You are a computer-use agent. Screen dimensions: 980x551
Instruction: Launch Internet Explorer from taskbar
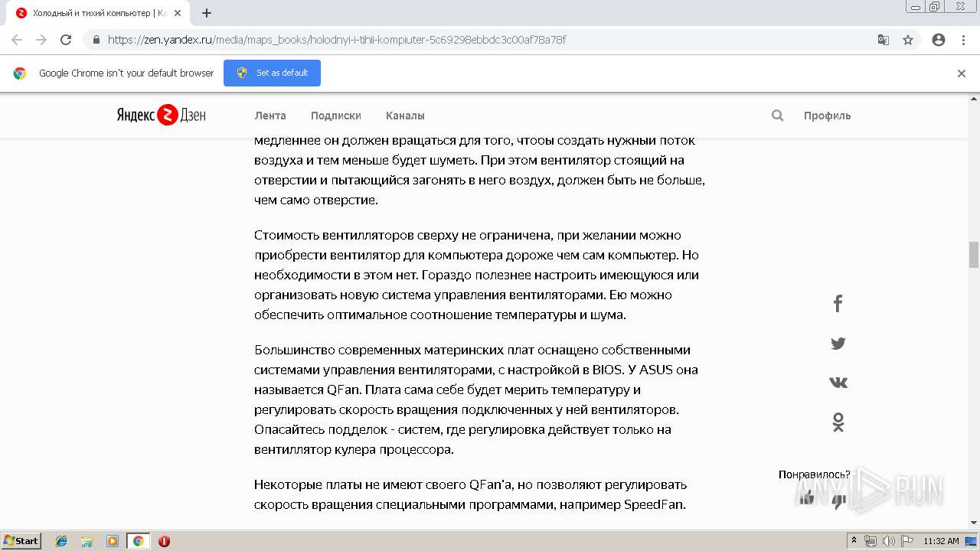(x=61, y=541)
